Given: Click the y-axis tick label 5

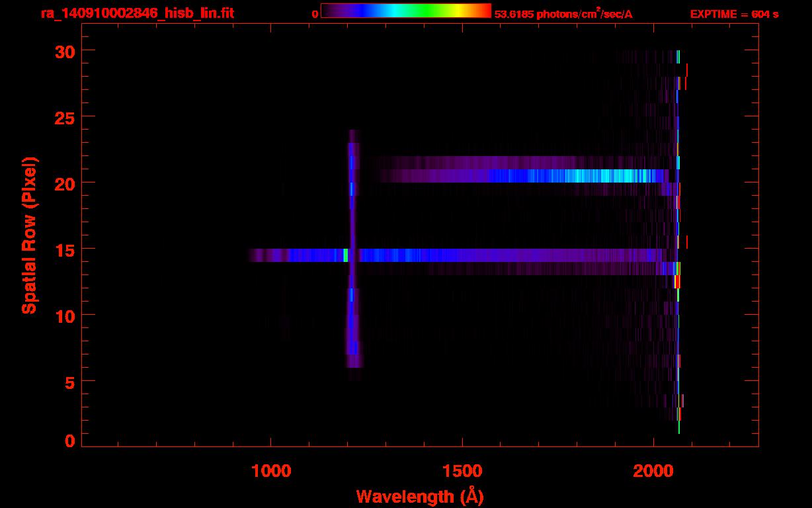Looking at the screenshot, I should tap(69, 382).
